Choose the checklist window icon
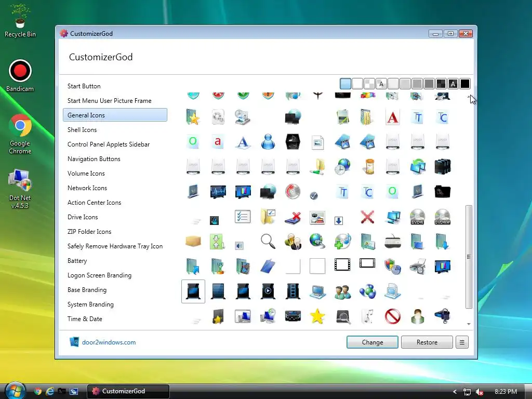 pyautogui.click(x=243, y=217)
